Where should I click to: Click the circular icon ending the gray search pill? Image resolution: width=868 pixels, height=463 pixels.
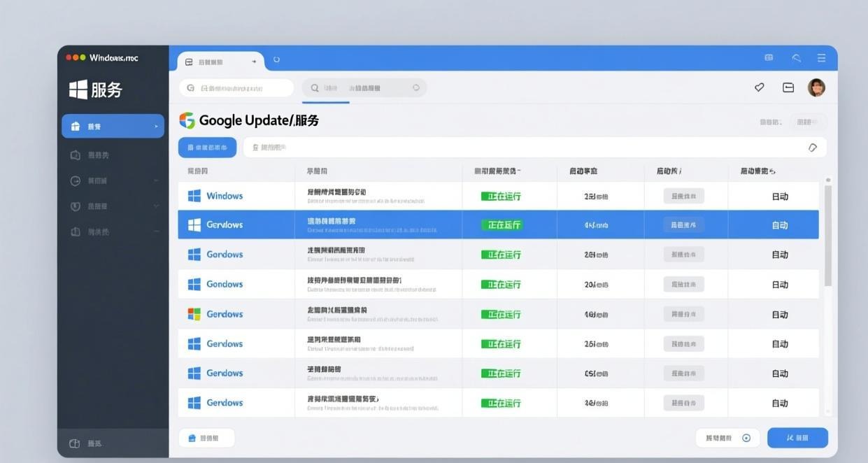416,87
